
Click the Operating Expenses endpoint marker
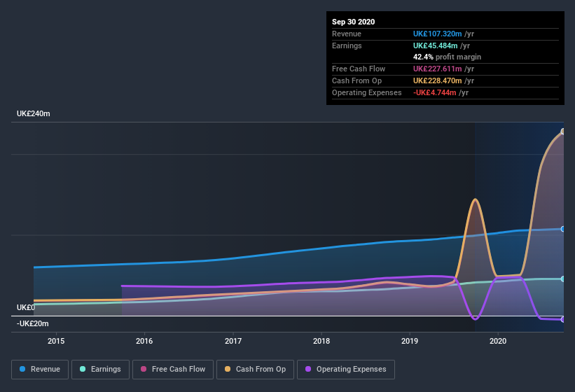coord(563,319)
